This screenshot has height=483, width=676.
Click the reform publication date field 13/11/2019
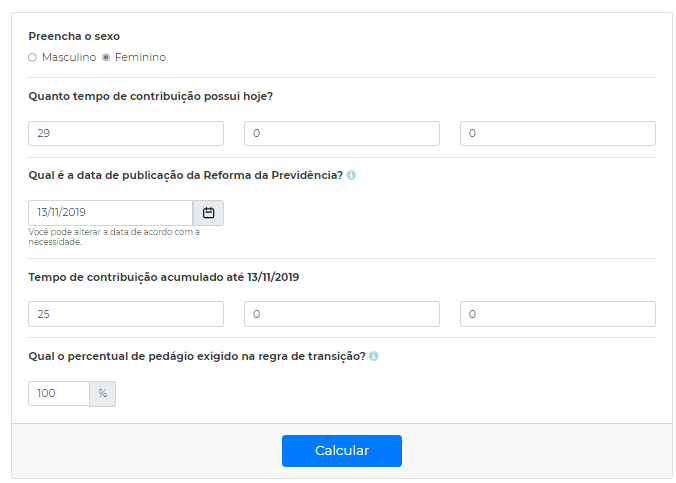110,213
